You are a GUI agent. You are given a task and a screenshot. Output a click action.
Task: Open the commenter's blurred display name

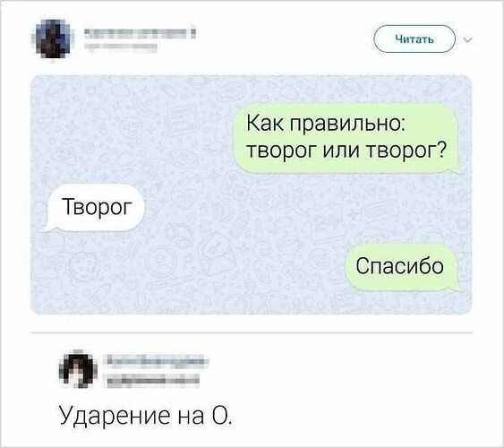pyautogui.click(x=156, y=360)
